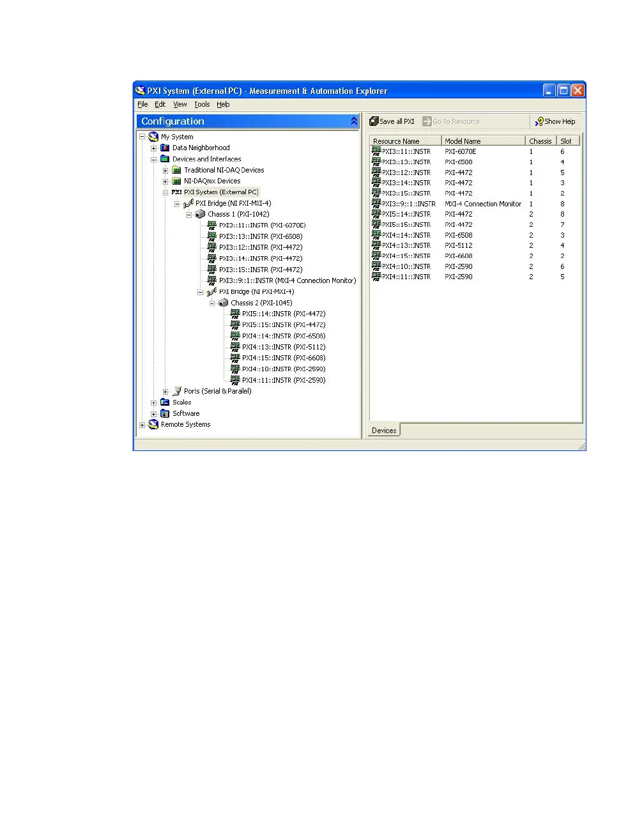This screenshot has height=828, width=644.
Task: Maximize the Measurement & Automation Explorer window
Action: [563, 91]
